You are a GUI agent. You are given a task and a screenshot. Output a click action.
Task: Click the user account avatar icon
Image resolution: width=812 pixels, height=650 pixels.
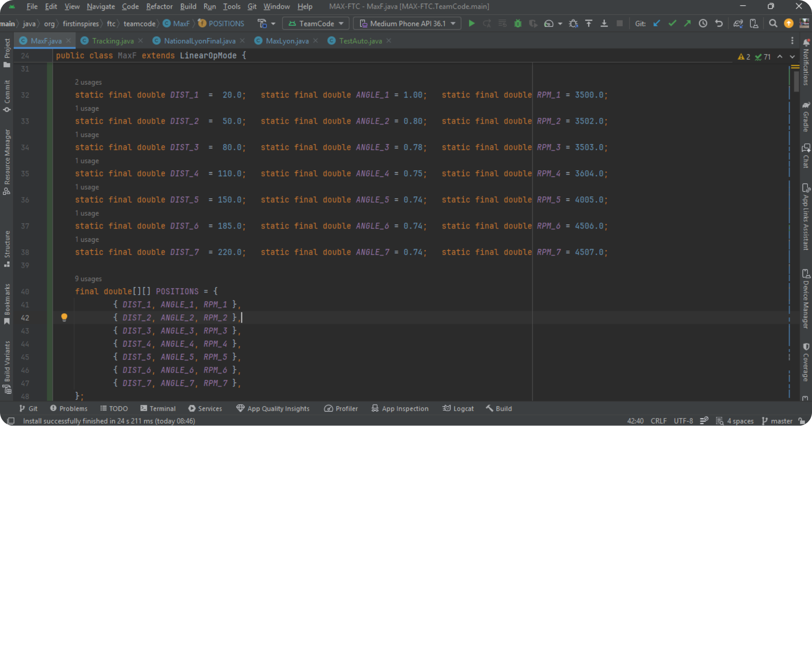pos(804,24)
